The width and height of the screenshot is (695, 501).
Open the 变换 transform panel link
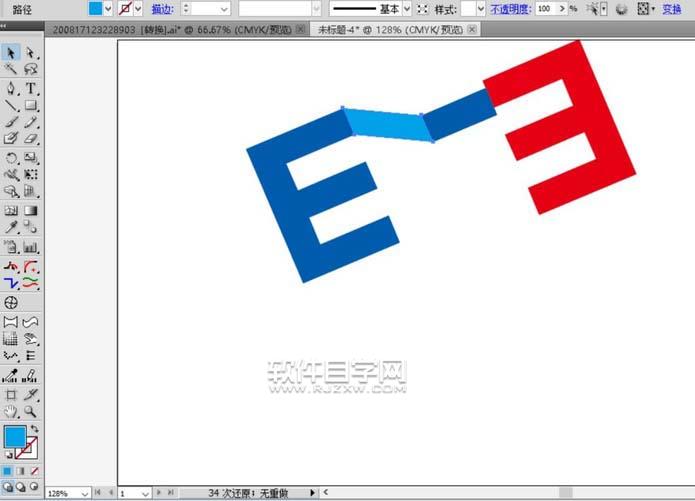coord(672,9)
